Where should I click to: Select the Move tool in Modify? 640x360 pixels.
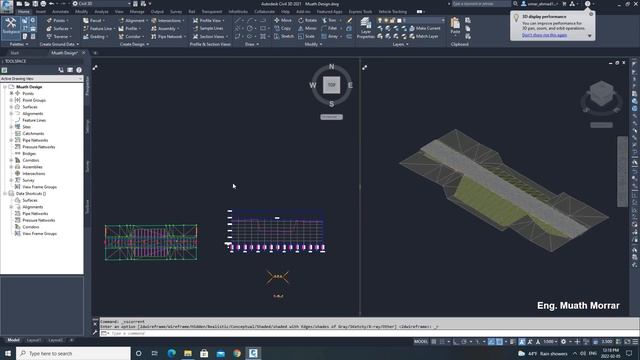click(283, 20)
